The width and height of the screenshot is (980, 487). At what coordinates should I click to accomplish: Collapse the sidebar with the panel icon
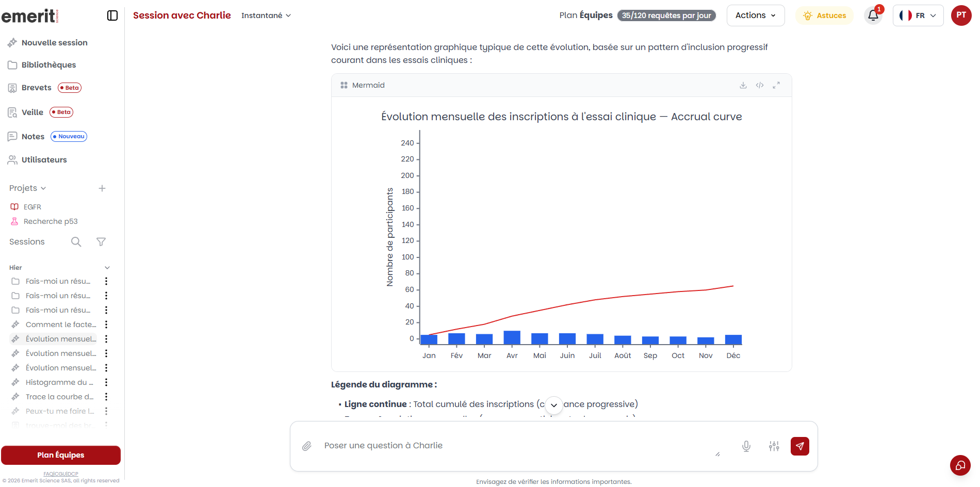point(112,15)
